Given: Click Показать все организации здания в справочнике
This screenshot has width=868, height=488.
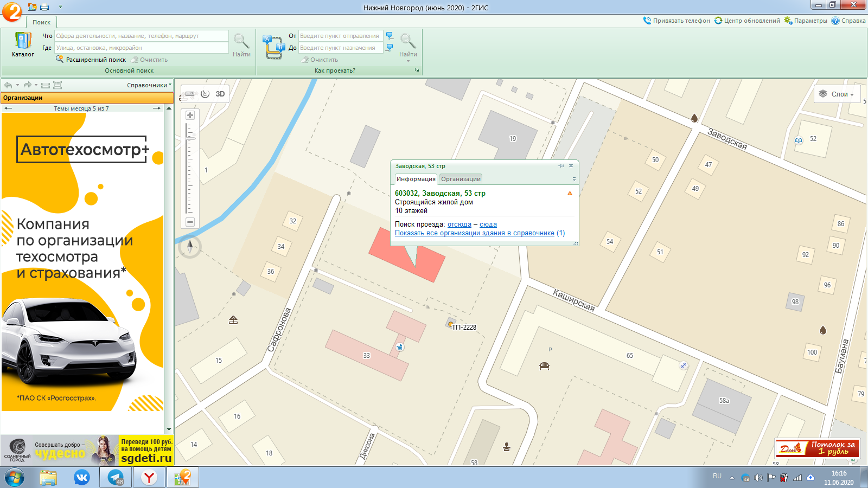Looking at the screenshot, I should pos(475,233).
